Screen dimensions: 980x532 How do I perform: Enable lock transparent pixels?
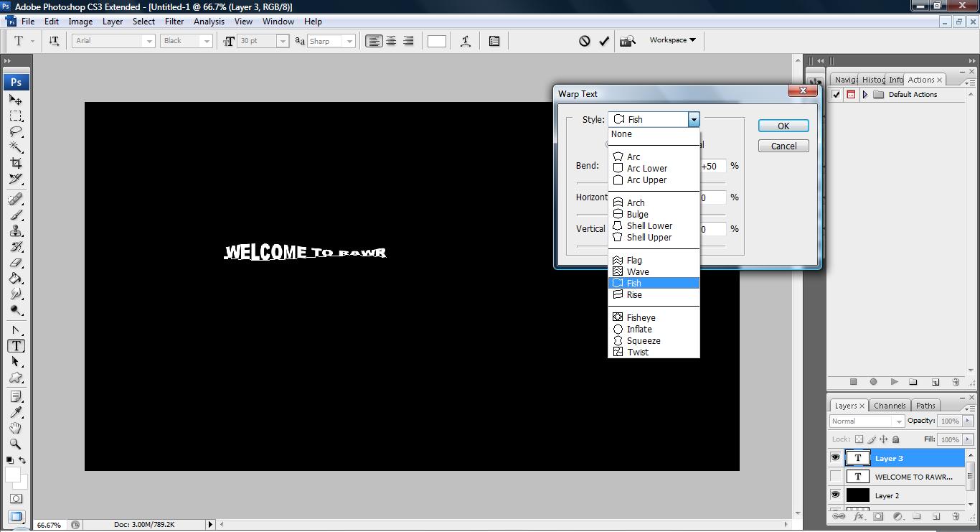(859, 439)
